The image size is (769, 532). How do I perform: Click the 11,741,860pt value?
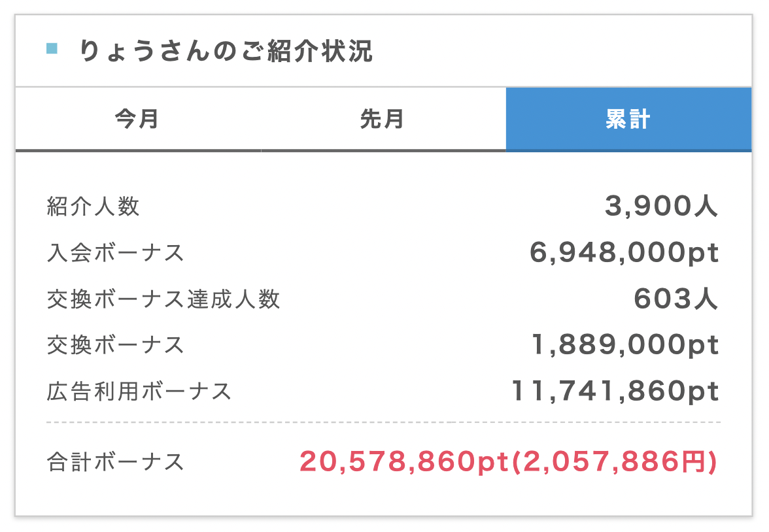click(x=615, y=391)
